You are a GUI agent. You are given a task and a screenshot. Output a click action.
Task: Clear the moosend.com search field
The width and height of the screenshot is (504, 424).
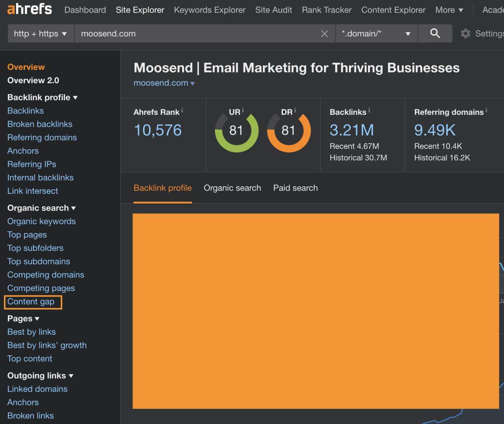click(x=324, y=34)
